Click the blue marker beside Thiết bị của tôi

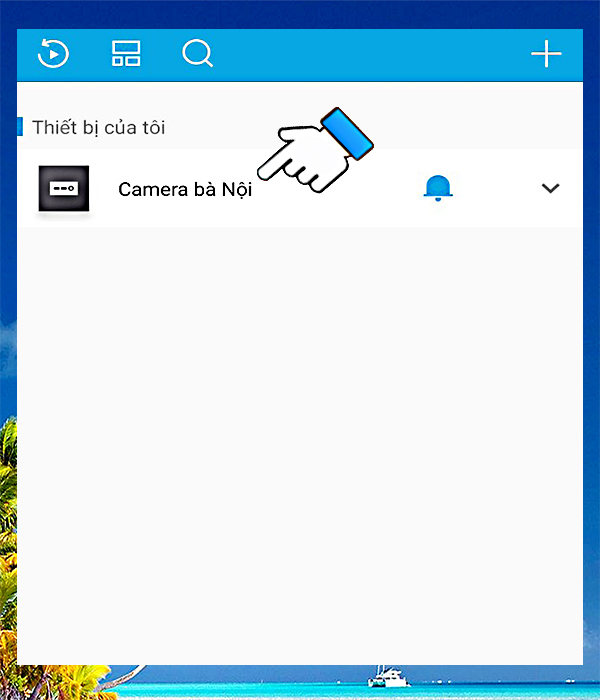(x=20, y=126)
